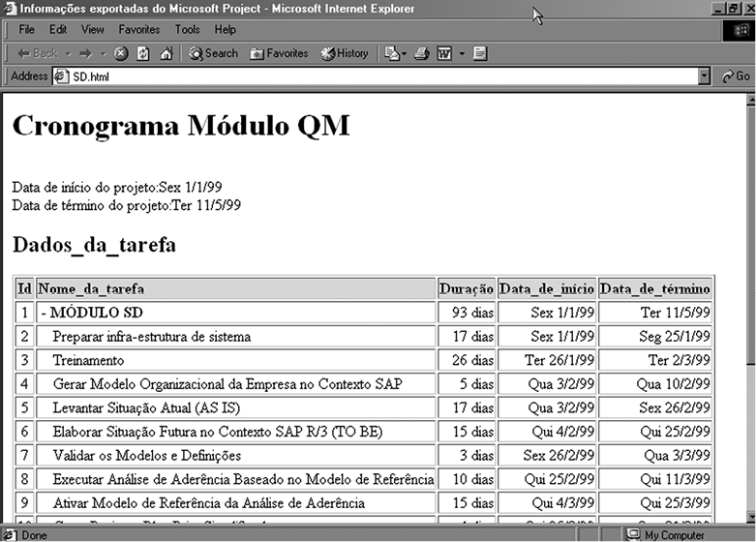This screenshot has height=542, width=756.
Task: Stop page loading with Stop icon
Action: (121, 53)
